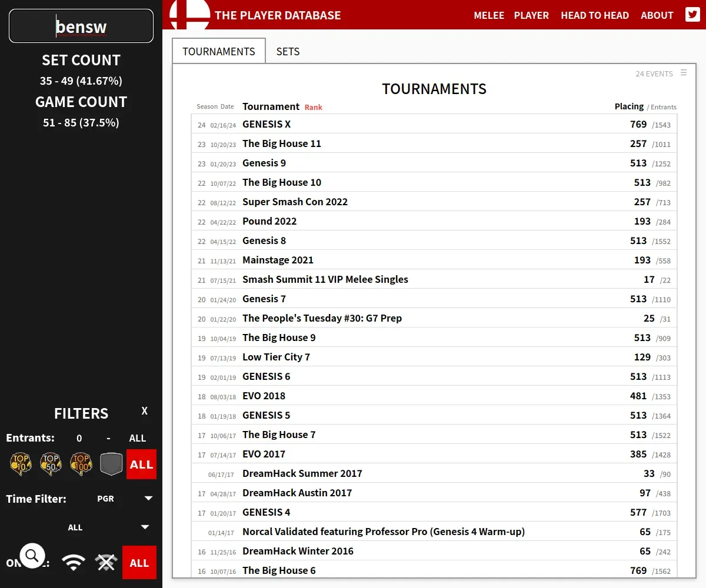Open the Pound 2022 row
Image resolution: width=706 pixels, height=588 pixels.
click(434, 221)
